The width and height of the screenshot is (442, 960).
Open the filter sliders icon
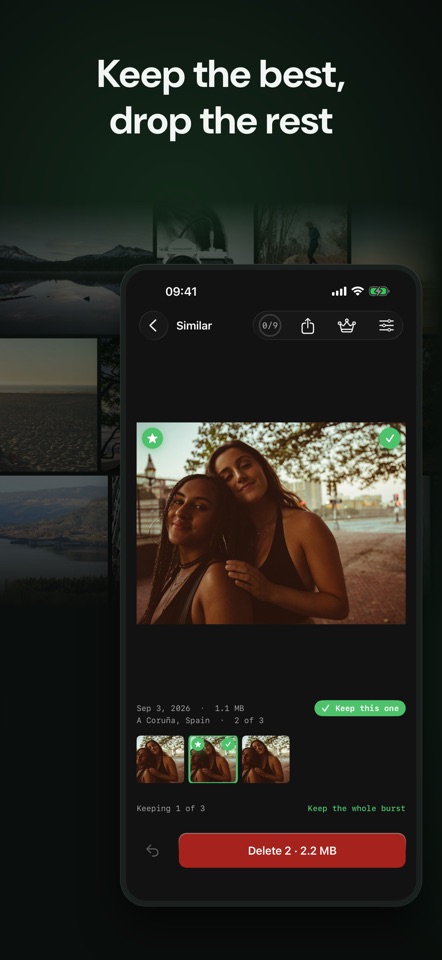[x=386, y=326]
